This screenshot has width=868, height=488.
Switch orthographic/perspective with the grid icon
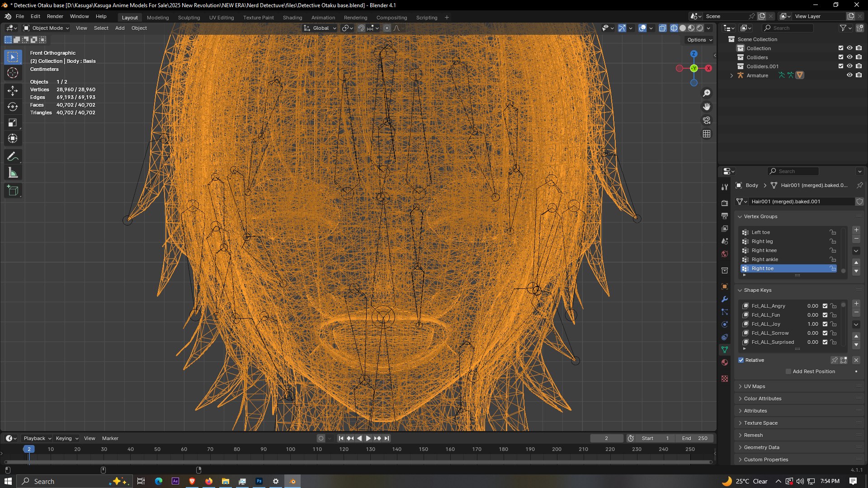coord(707,134)
